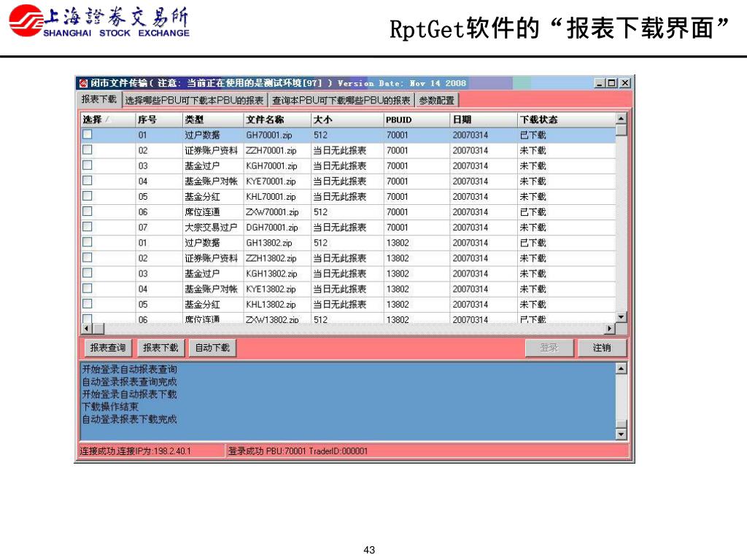This screenshot has height=560, width=747.
Task: Click the log pane scroll up arrow
Action: [x=621, y=368]
